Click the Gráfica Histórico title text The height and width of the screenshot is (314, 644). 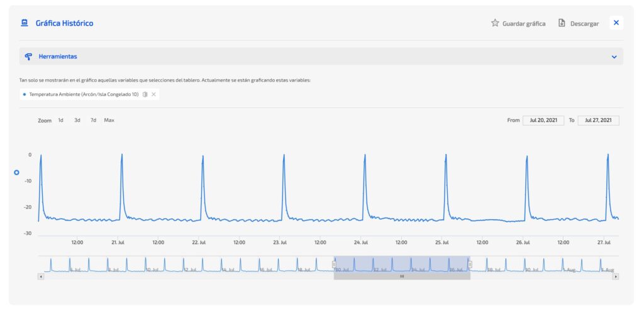[x=65, y=23]
